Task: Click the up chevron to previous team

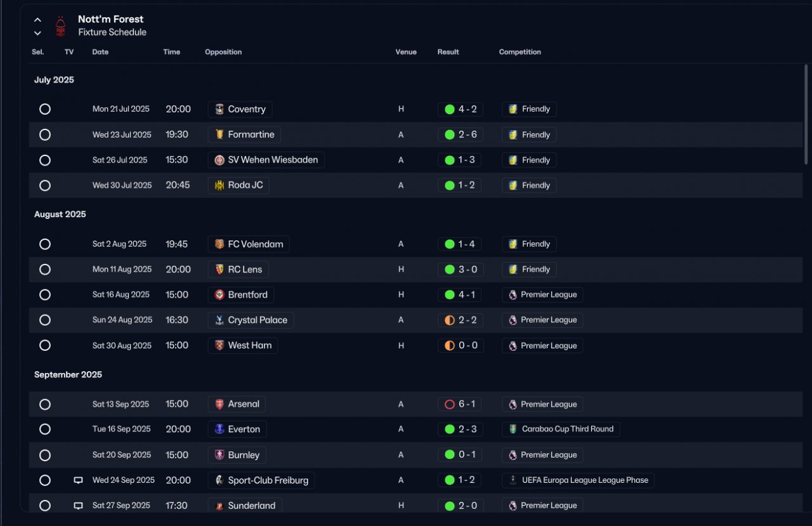Action: 37,20
